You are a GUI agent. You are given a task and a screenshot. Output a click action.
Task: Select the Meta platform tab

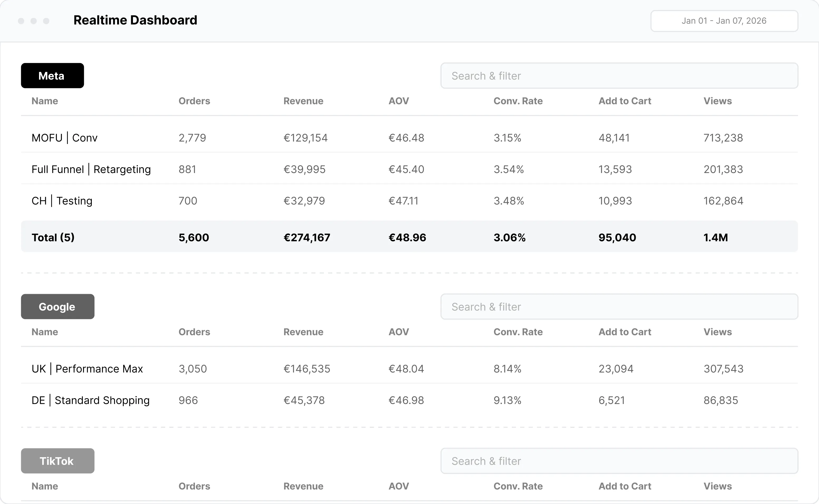(52, 76)
